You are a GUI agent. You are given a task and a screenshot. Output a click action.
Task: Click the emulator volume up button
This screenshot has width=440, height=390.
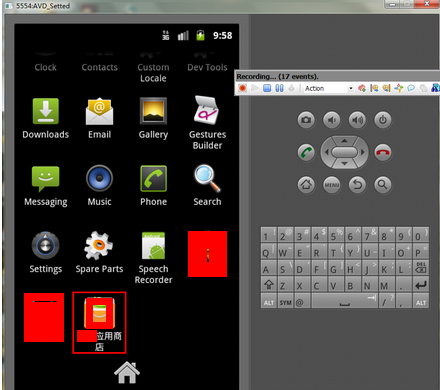point(357,120)
